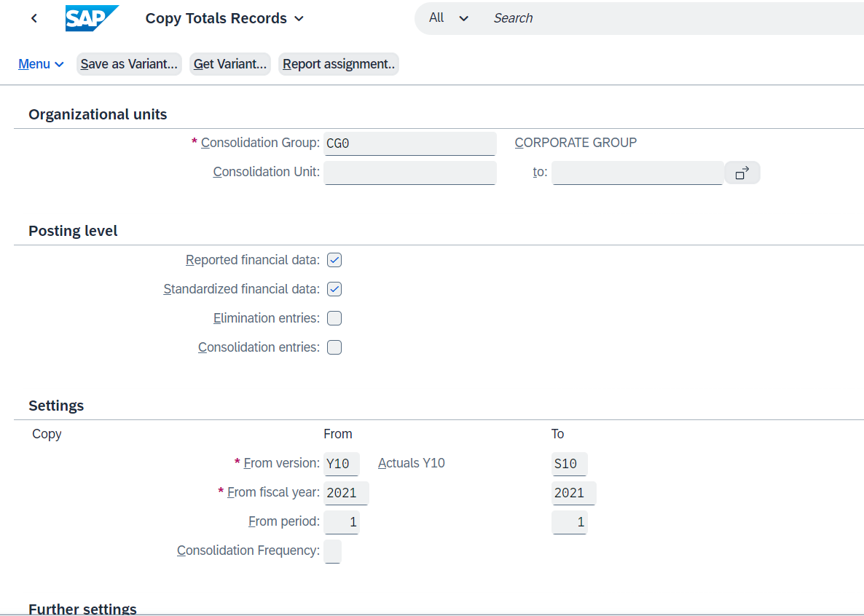The image size is (864, 616).
Task: Open the Menu dropdown
Action: click(42, 64)
